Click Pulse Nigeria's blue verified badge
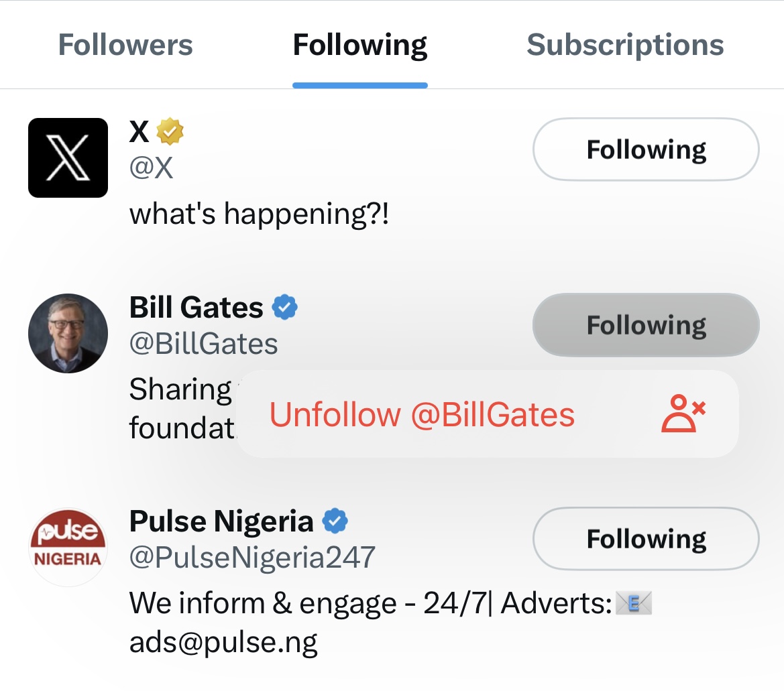The image size is (784, 691). (335, 521)
